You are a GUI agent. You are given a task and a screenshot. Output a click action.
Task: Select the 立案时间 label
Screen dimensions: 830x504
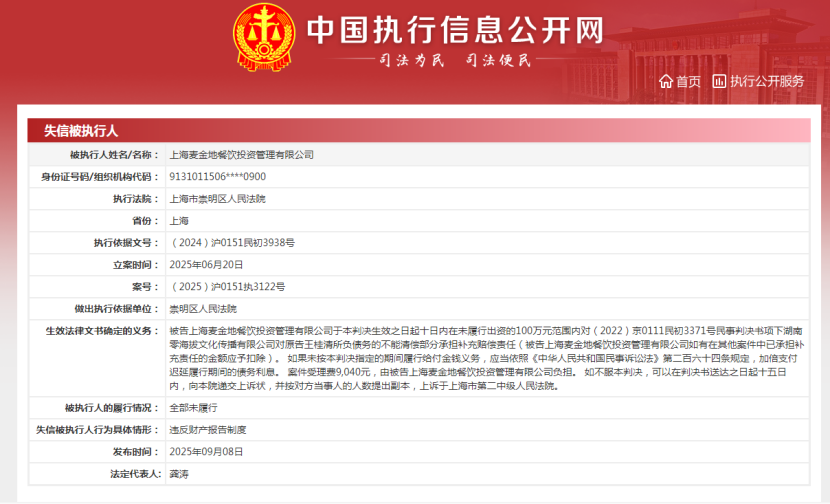tap(136, 265)
